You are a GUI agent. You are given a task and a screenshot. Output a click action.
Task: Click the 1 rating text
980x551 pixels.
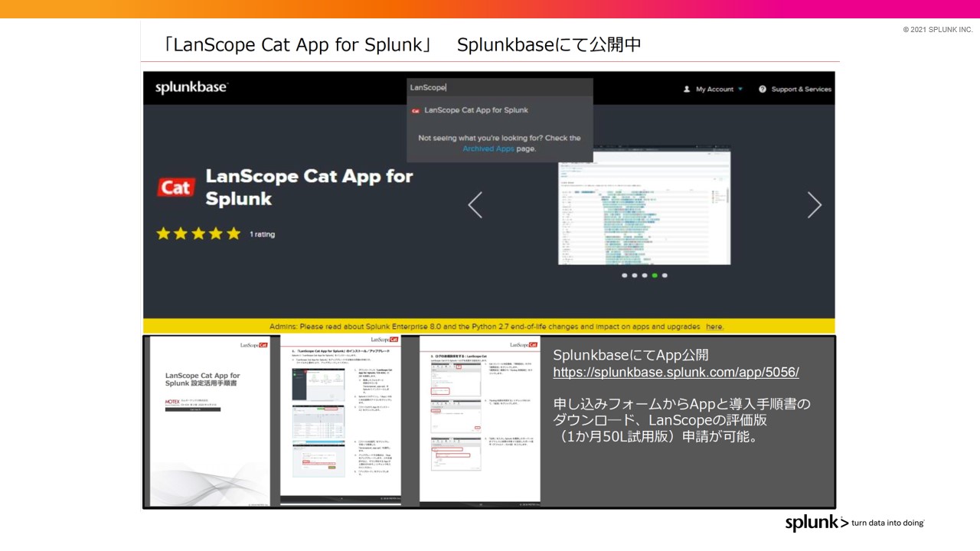(262, 234)
